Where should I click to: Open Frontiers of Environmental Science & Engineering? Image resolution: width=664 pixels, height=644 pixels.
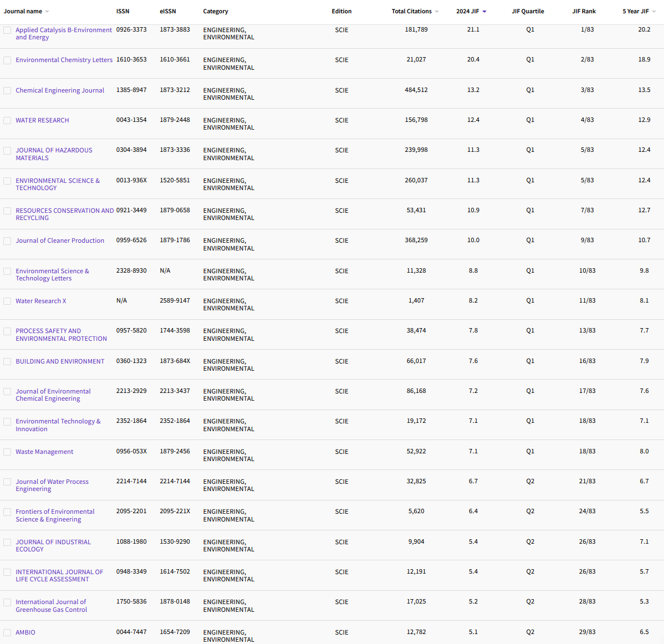tap(55, 515)
